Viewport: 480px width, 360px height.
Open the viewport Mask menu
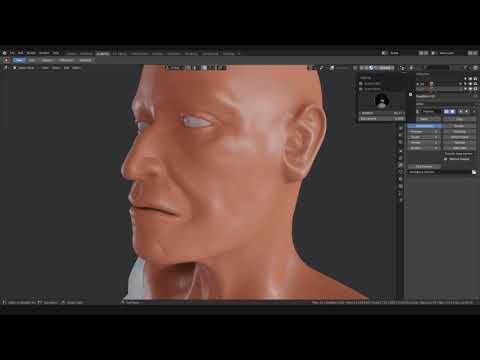tap(67, 68)
